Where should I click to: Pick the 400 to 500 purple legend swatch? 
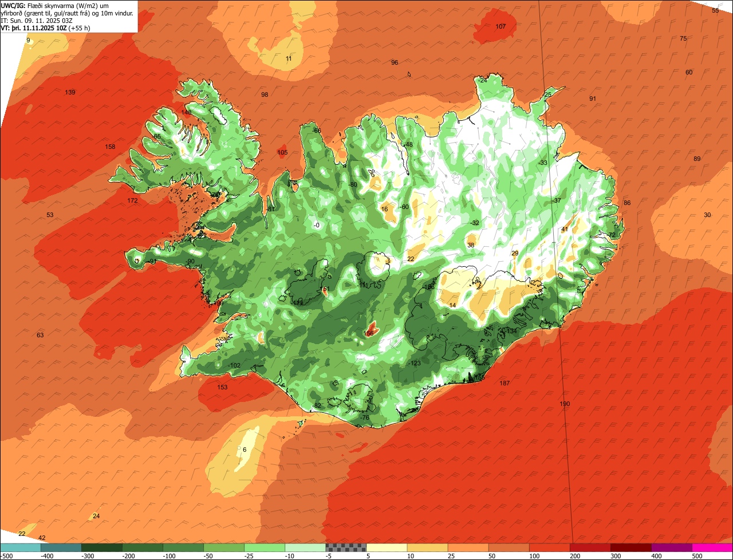(x=672, y=547)
